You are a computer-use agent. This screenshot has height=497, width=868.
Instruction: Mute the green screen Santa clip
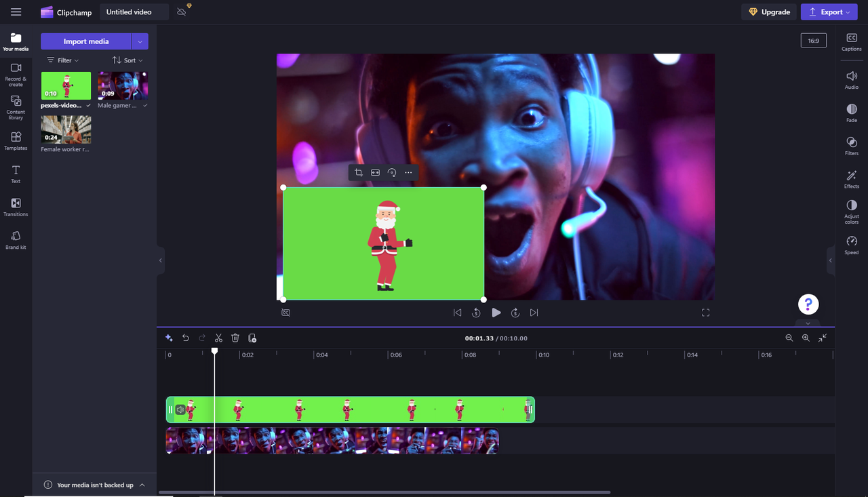point(180,410)
